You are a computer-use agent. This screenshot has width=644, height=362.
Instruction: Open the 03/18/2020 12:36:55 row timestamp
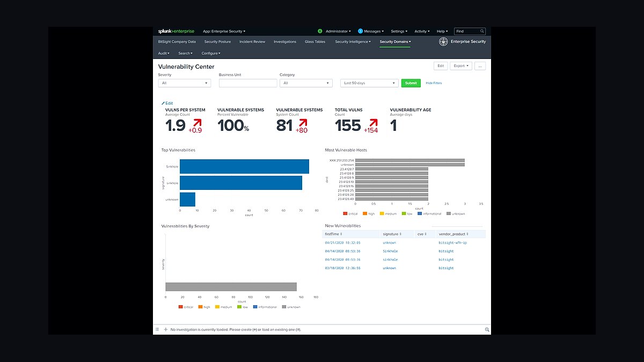342,268
